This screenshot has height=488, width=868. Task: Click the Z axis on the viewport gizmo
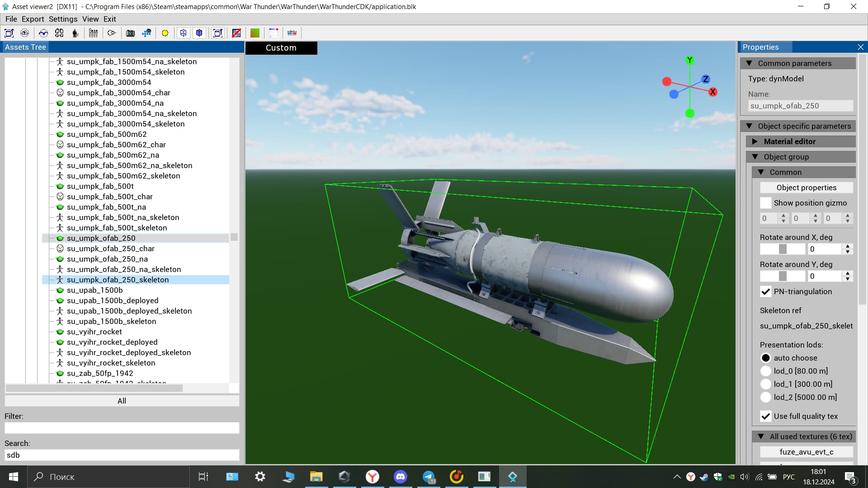[x=706, y=79]
